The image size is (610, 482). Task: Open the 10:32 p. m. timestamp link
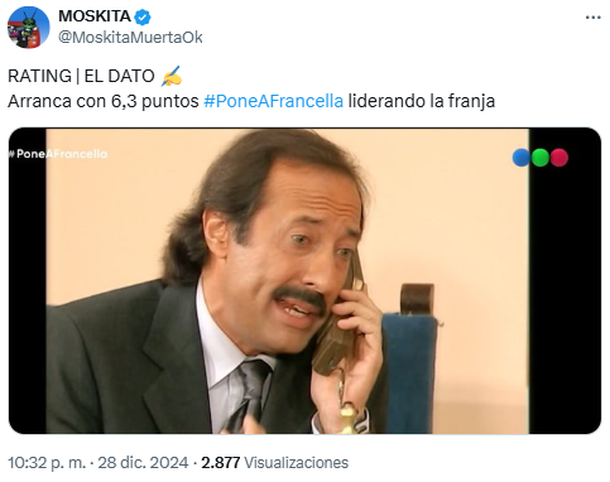tap(47, 463)
